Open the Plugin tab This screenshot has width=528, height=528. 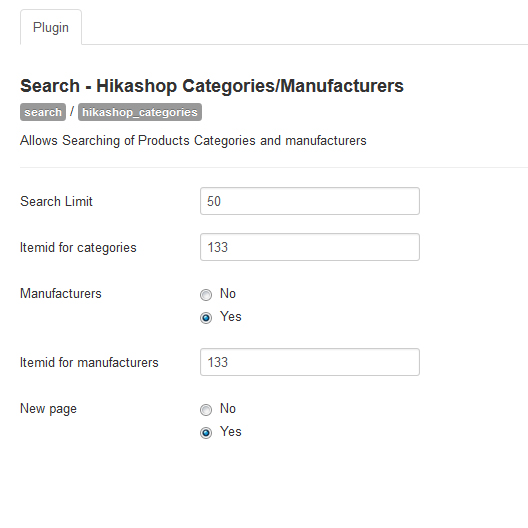[51, 27]
